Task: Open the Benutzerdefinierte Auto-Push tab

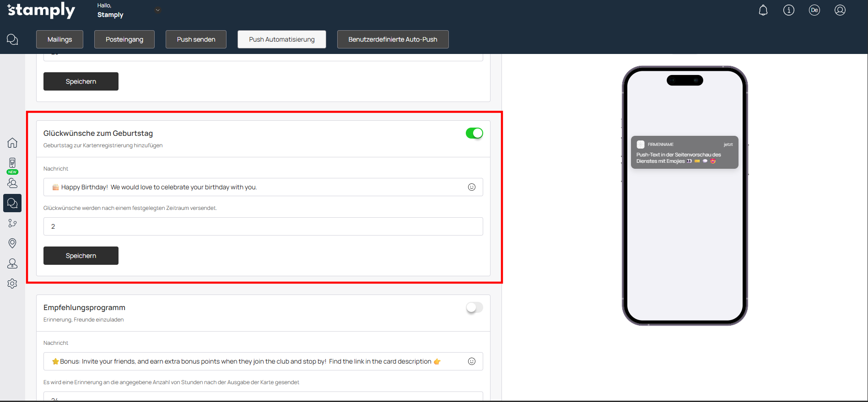Action: (393, 39)
